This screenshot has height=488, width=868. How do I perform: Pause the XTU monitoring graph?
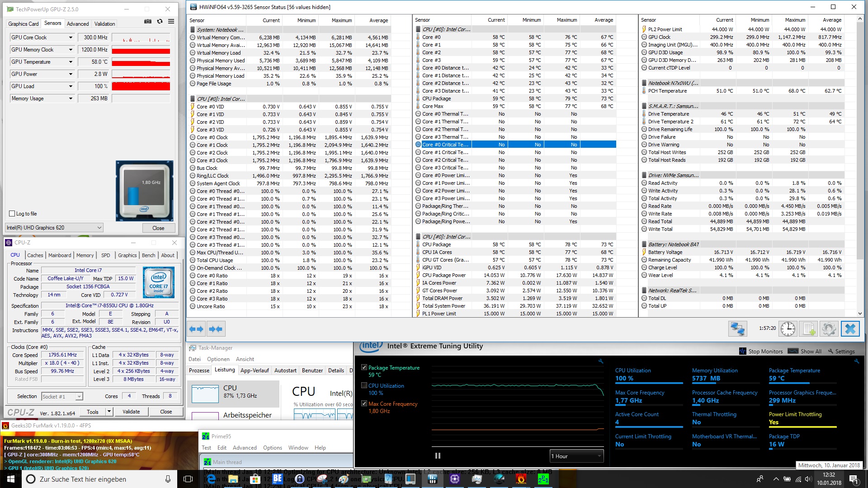438,456
